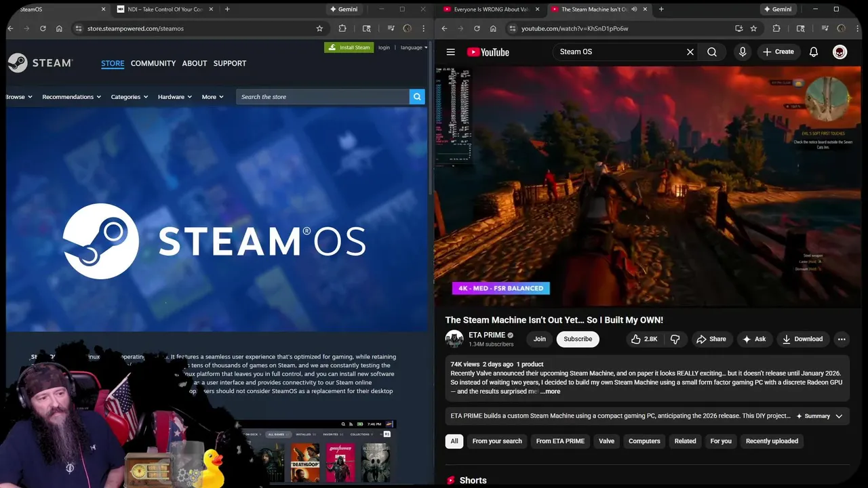The width and height of the screenshot is (868, 488).
Task: Open new tab in YouTube window
Action: (x=661, y=9)
